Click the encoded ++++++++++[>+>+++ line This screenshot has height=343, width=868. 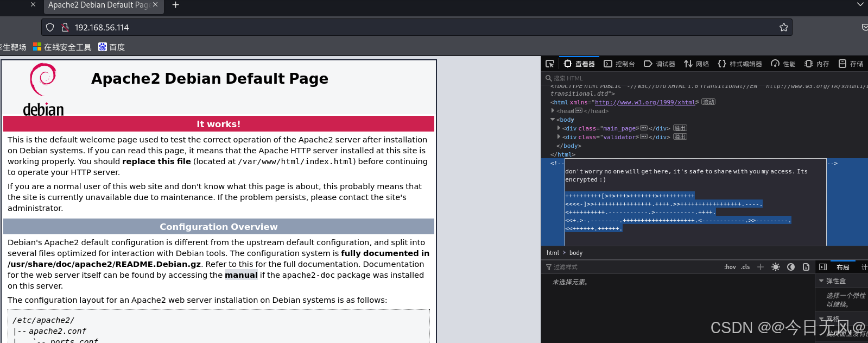pos(630,196)
